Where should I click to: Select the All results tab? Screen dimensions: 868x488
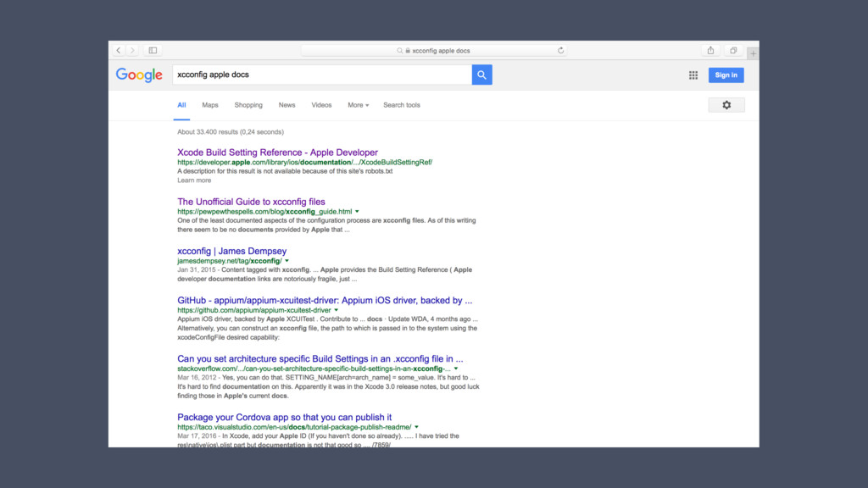pos(181,105)
